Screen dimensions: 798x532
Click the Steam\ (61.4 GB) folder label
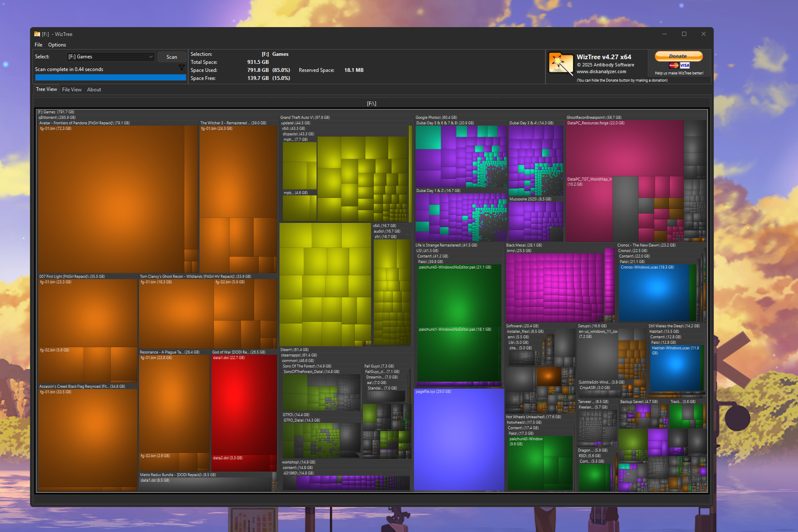(294, 350)
